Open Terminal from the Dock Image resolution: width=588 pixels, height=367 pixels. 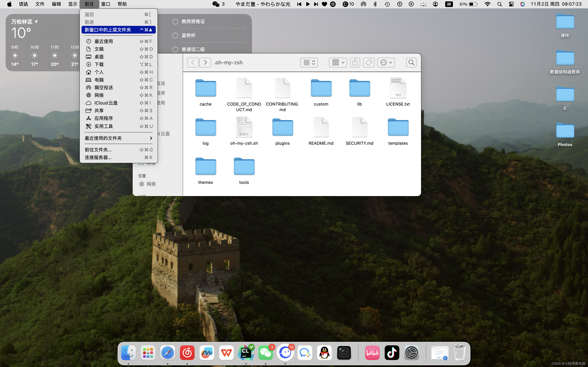coord(344,353)
